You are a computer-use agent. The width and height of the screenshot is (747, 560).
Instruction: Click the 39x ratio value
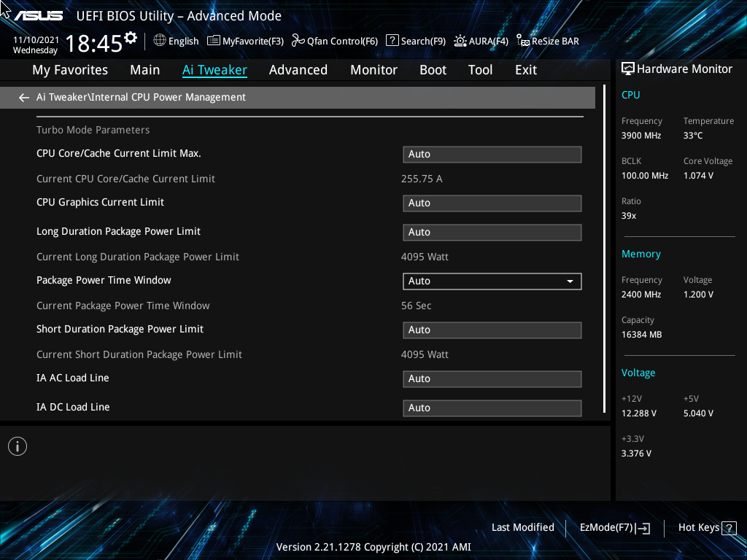[x=629, y=216]
